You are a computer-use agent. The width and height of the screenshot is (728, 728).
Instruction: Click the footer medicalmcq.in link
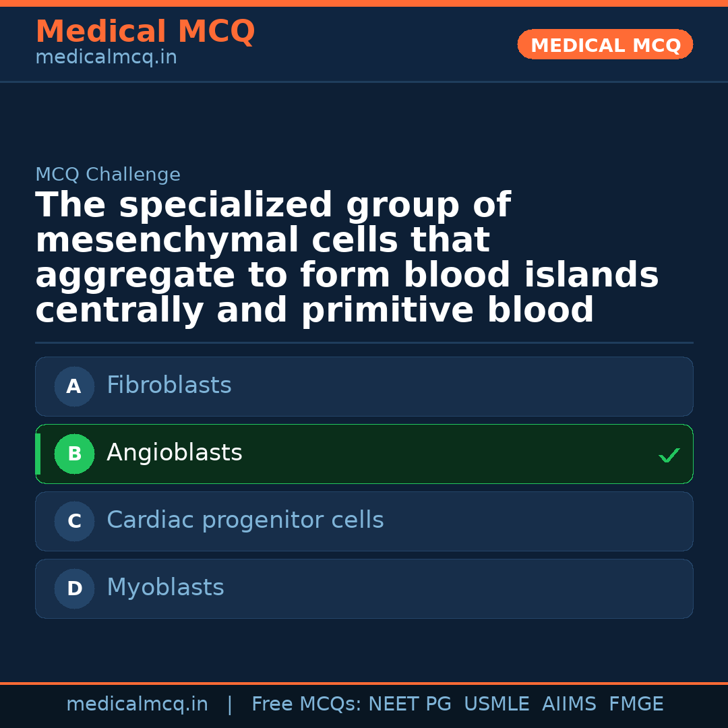click(138, 704)
